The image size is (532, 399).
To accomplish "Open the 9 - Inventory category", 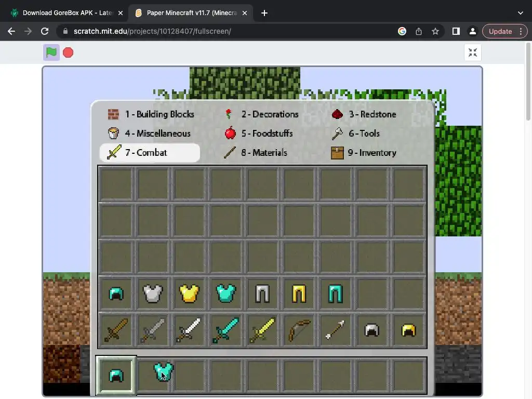I will click(364, 153).
